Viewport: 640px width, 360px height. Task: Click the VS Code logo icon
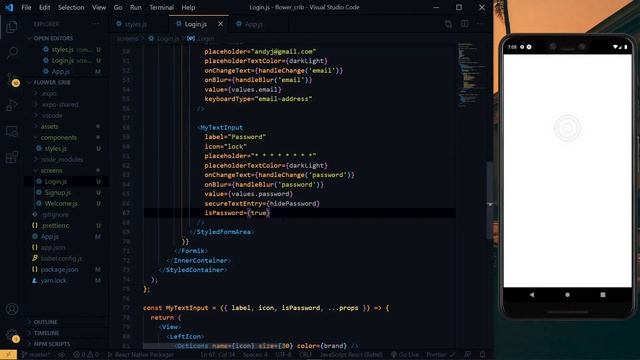point(9,7)
